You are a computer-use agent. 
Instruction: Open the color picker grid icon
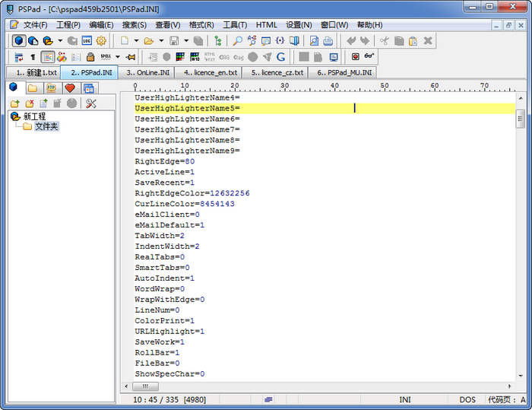click(x=181, y=57)
